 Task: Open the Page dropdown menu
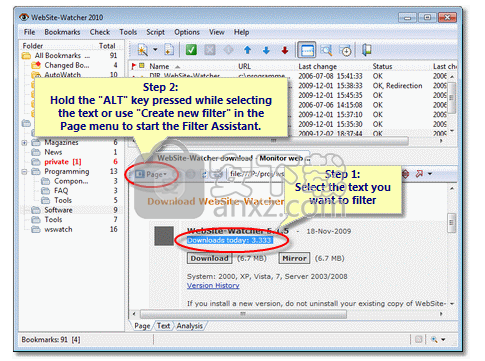coord(151,174)
